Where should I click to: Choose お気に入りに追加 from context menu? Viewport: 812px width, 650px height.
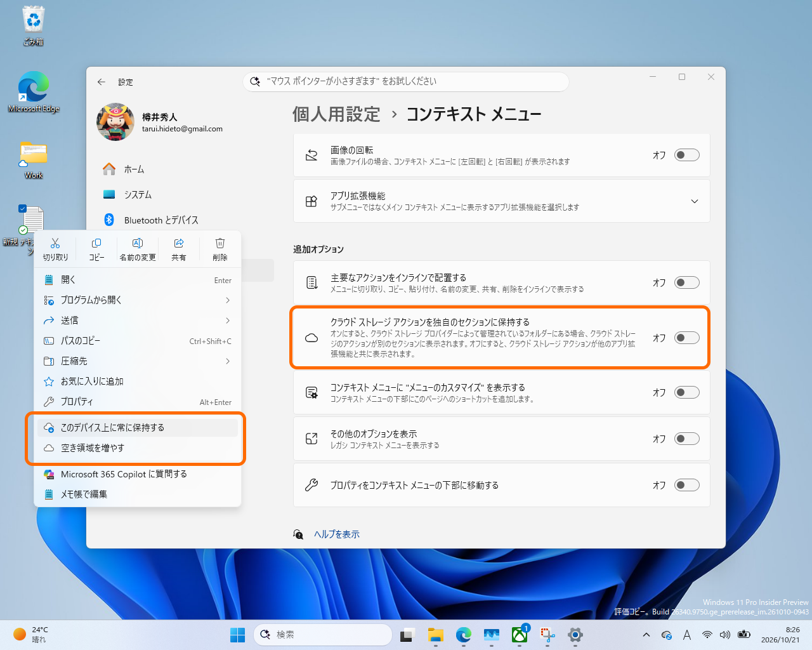pyautogui.click(x=138, y=381)
